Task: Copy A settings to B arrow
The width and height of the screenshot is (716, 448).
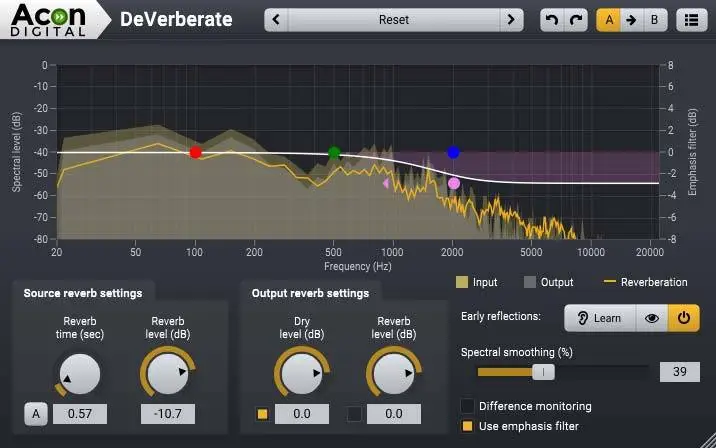Action: (632, 20)
